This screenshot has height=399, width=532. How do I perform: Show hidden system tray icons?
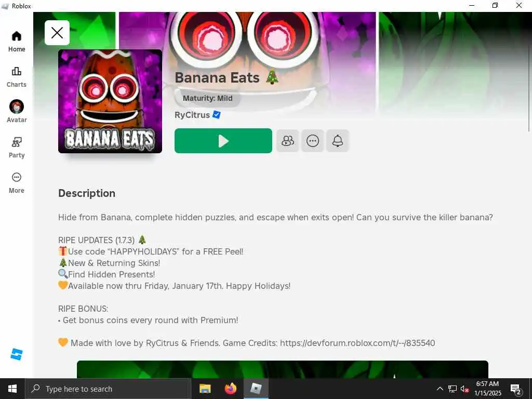(440, 389)
